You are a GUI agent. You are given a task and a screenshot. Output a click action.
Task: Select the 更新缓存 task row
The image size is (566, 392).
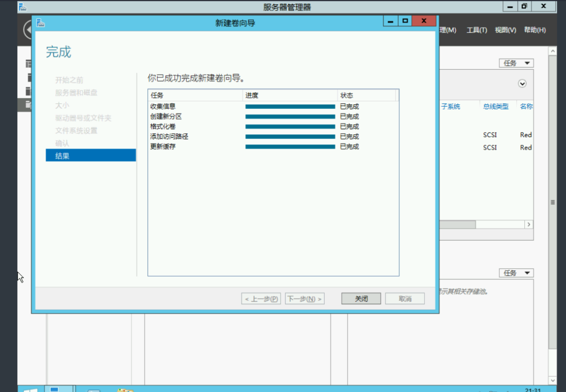tap(273, 147)
